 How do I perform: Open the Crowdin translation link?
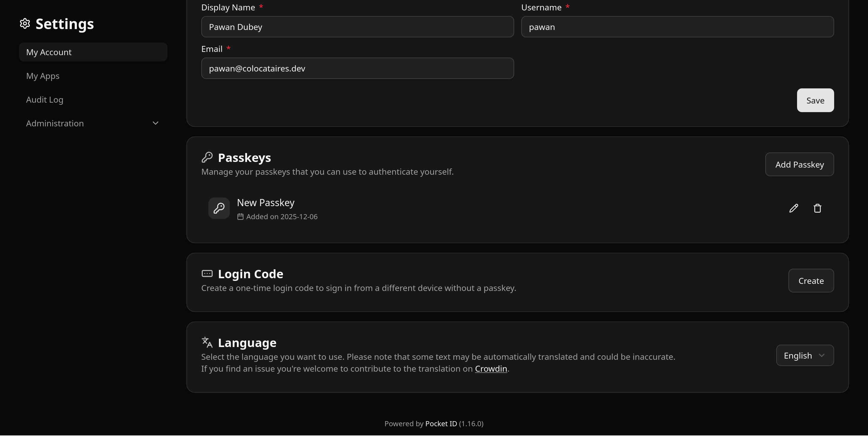coord(491,369)
